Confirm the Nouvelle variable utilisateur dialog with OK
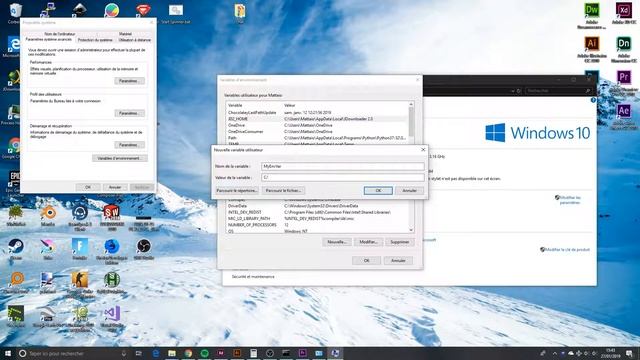 [x=378, y=191]
